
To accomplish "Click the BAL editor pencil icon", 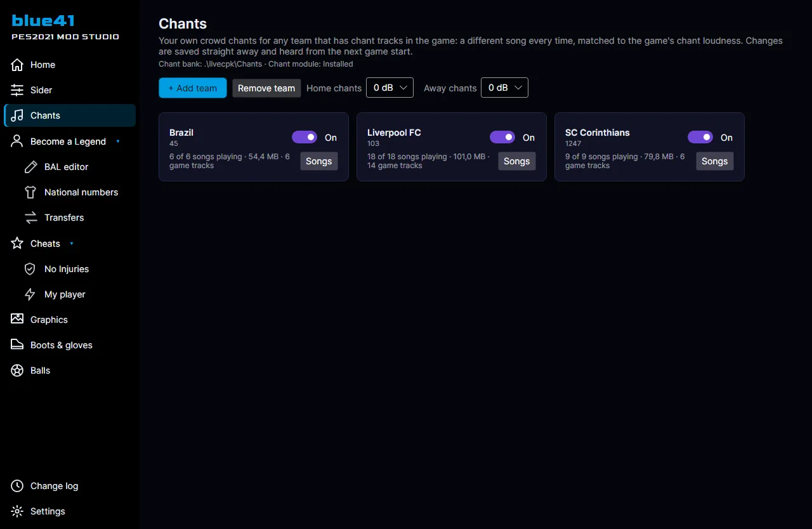I will coord(30,167).
